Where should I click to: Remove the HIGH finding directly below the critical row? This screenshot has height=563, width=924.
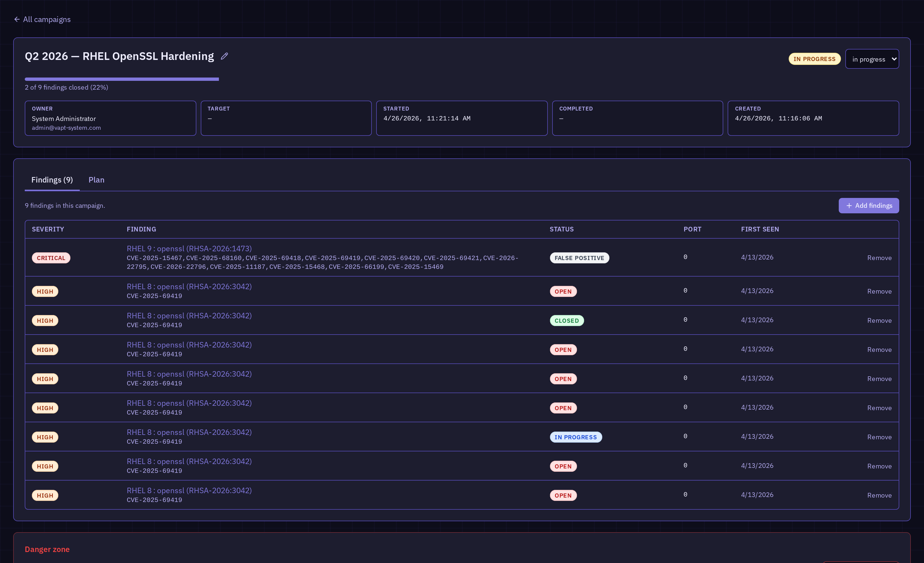point(879,291)
